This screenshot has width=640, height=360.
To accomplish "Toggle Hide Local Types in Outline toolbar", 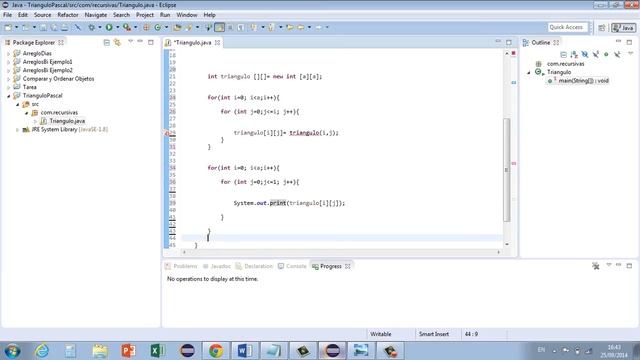I will [617, 54].
